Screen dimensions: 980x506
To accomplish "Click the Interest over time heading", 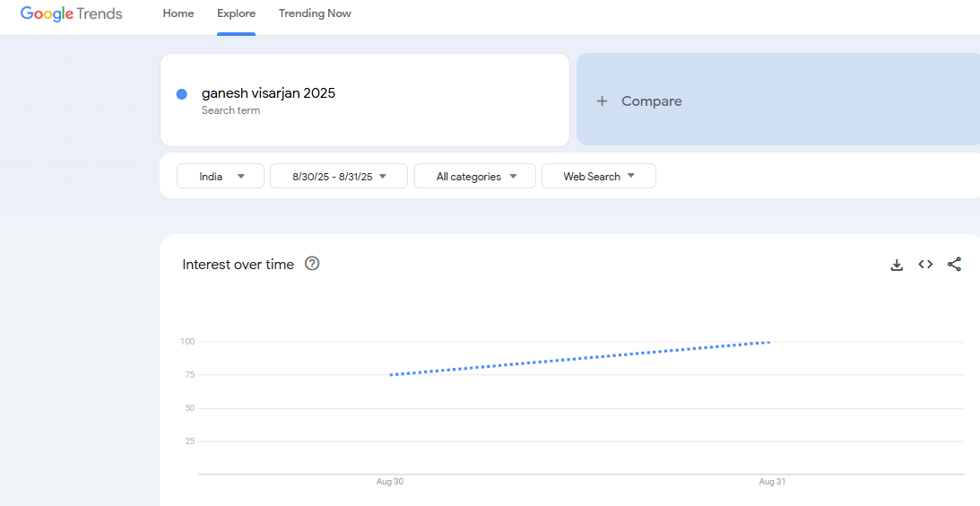I will point(238,265).
